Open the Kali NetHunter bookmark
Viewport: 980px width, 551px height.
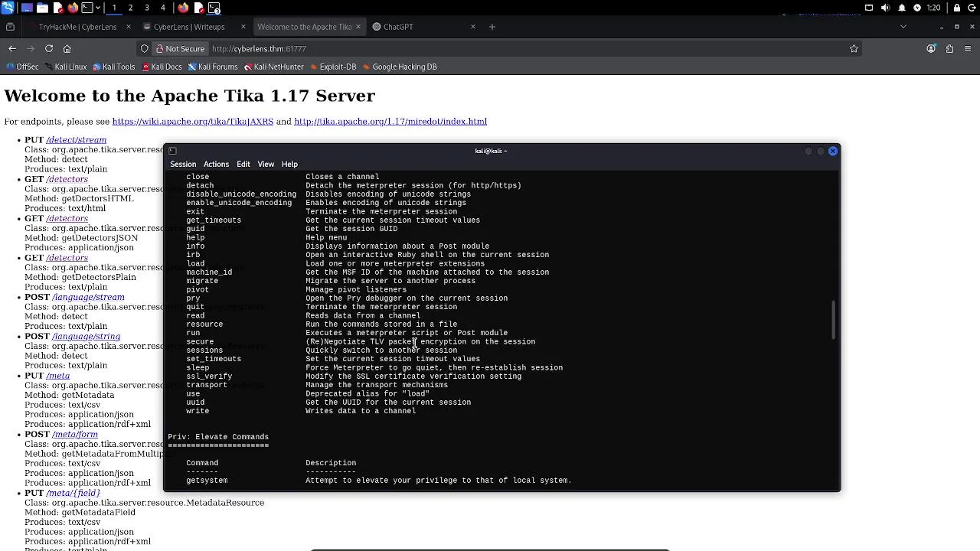[273, 67]
